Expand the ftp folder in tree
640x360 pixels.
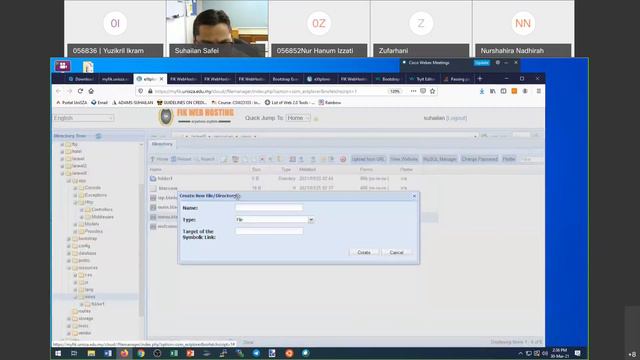[62, 144]
